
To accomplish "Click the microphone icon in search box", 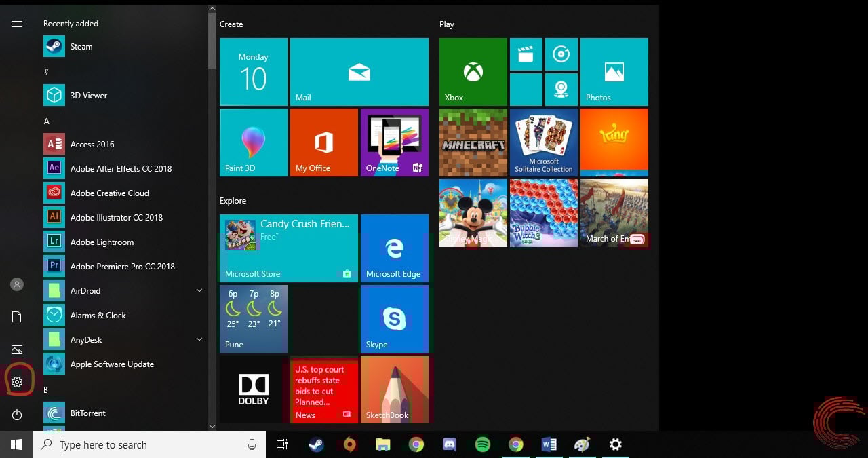I will click(252, 444).
